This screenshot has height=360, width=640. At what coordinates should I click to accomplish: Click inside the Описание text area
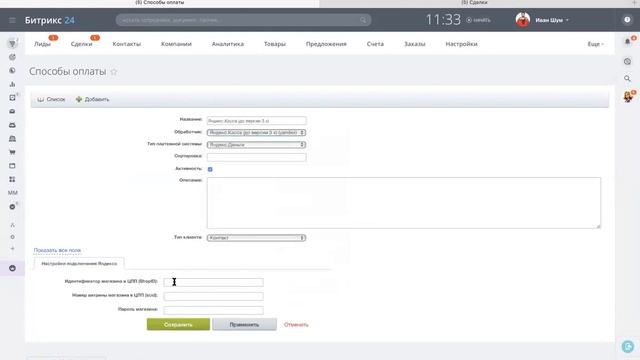click(x=404, y=203)
